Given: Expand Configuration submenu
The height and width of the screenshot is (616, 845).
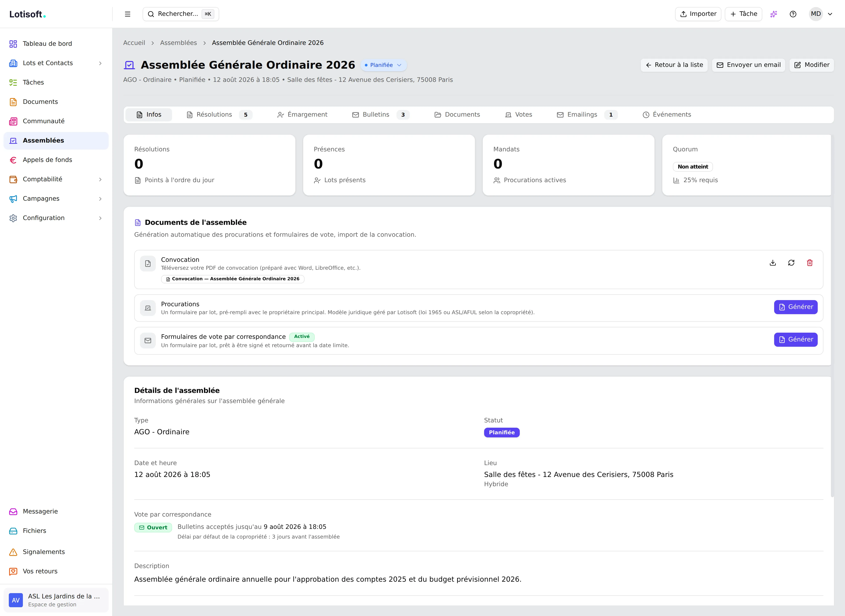Looking at the screenshot, I should (100, 218).
